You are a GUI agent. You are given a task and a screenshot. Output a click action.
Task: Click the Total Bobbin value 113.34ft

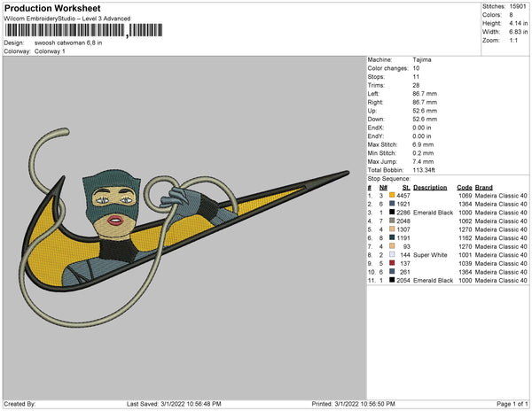pos(424,170)
